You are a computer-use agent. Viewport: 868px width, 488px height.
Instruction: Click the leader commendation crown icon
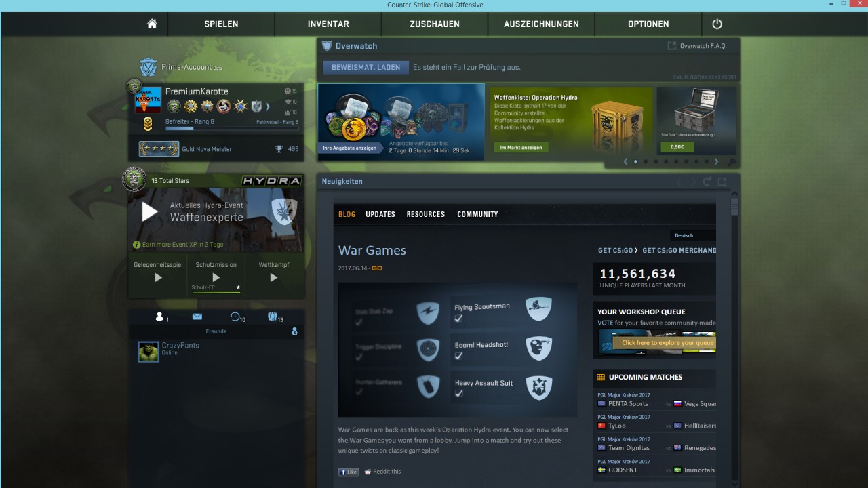[x=287, y=112]
